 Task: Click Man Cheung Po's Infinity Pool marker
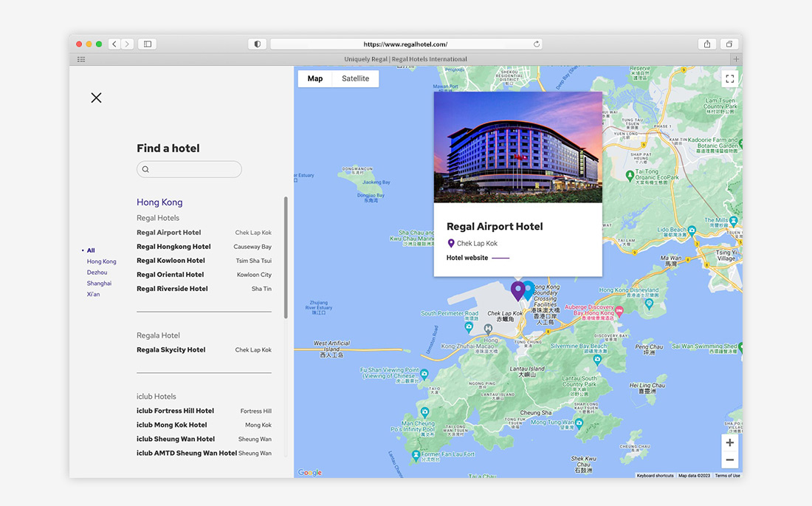[x=425, y=413]
